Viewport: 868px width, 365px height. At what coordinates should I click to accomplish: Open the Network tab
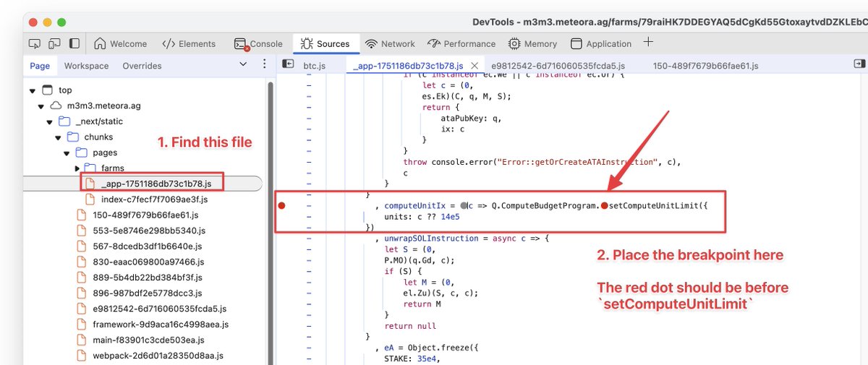tap(391, 43)
